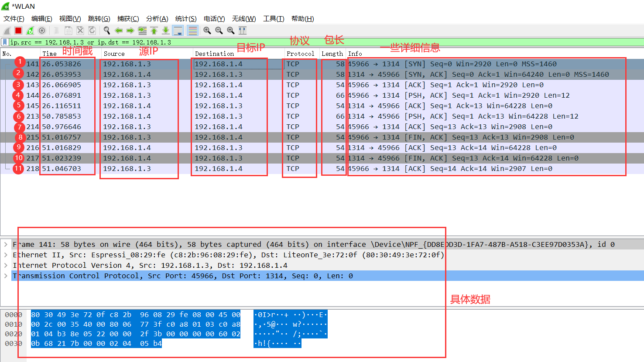Screen dimensions: 644x362
Task: Reload the capture file
Action: coord(92,31)
